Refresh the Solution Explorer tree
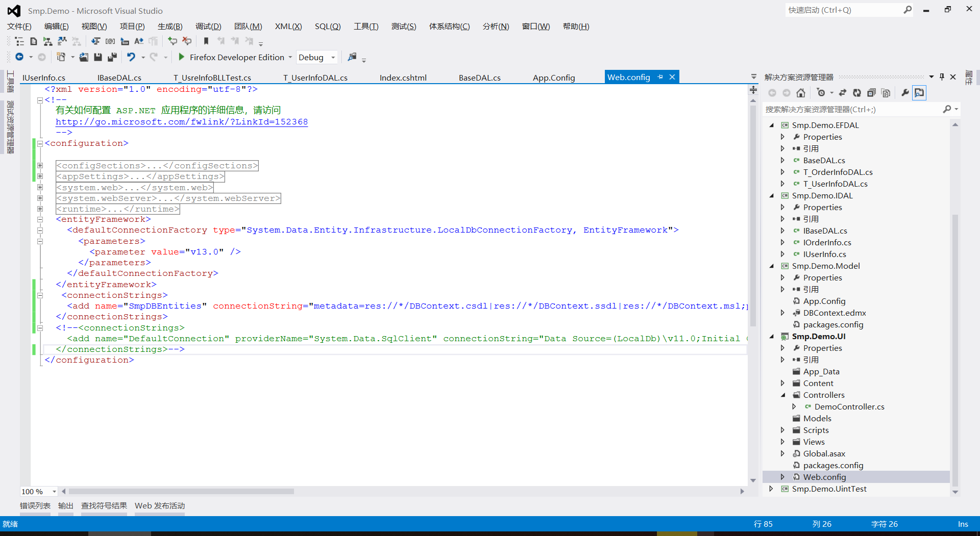Screen dimensions: 980x536 click(857, 93)
